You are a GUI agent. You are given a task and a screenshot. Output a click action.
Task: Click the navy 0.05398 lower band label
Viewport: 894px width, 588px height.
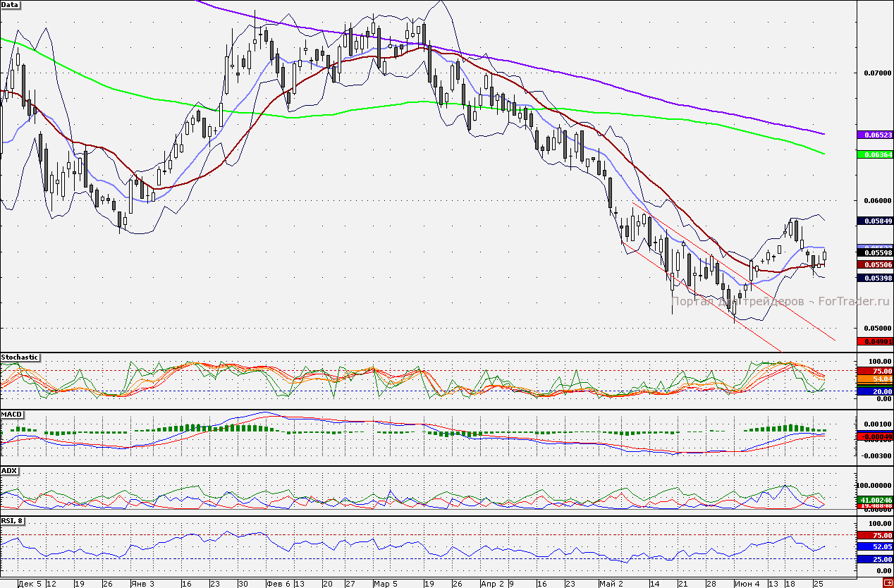tap(874, 278)
